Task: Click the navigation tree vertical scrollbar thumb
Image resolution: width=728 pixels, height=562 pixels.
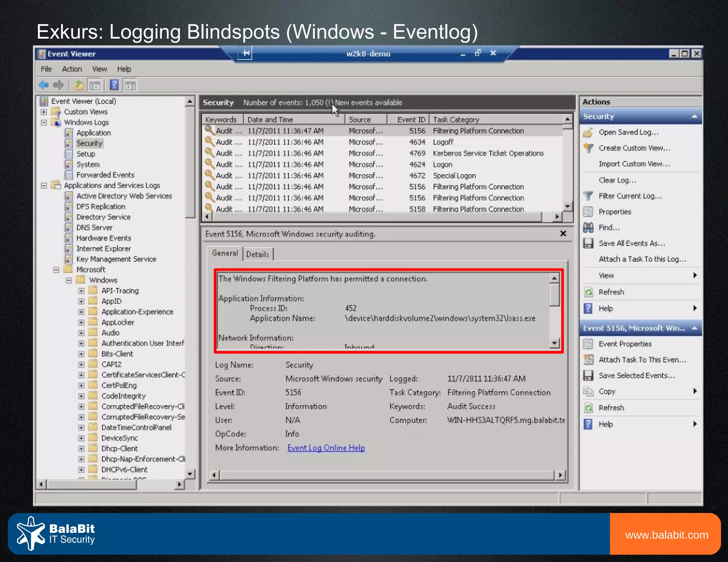Action: [x=190, y=162]
